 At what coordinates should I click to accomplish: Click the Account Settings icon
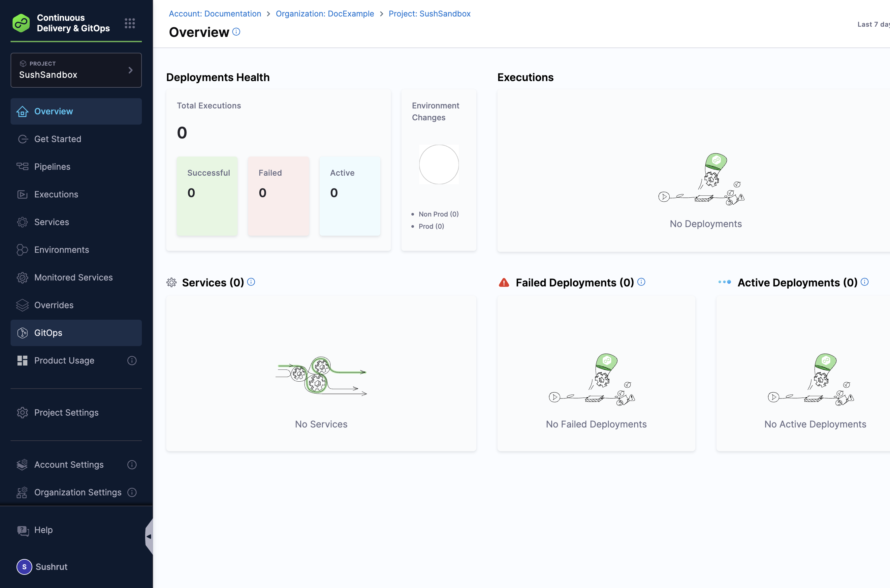click(22, 465)
